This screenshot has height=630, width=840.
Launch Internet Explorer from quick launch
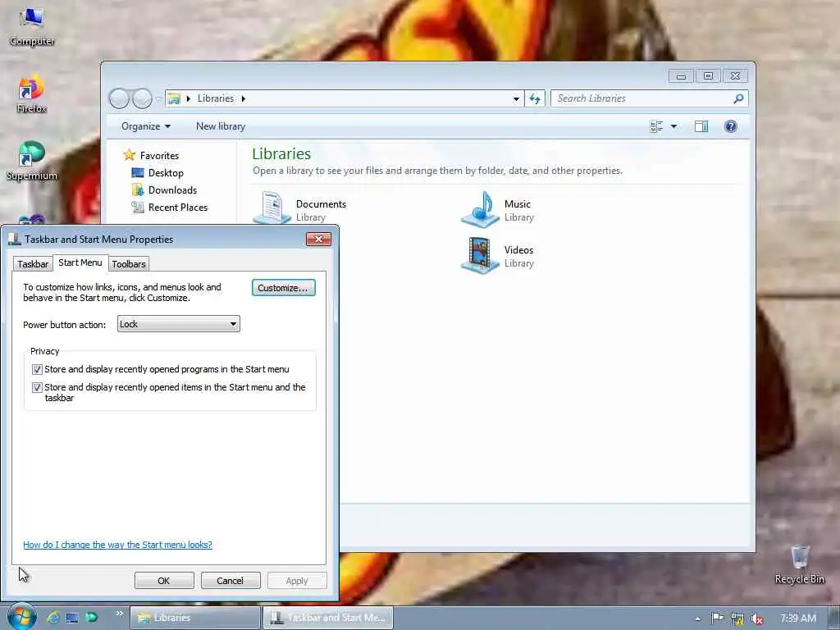(52, 618)
